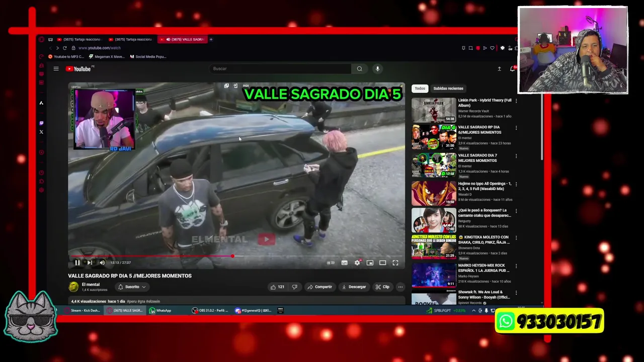Open the player settings gear
Screen dimensions: 644x362
(x=357, y=262)
